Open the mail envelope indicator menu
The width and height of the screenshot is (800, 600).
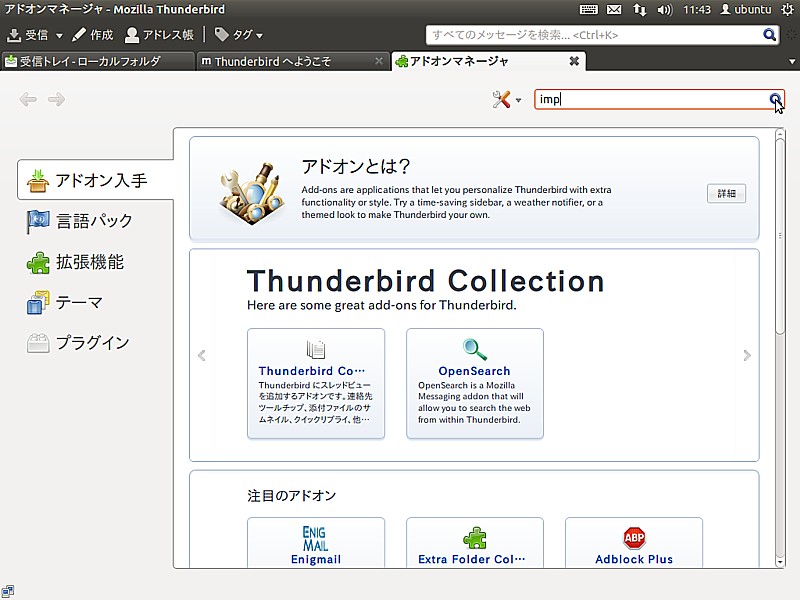coord(614,9)
